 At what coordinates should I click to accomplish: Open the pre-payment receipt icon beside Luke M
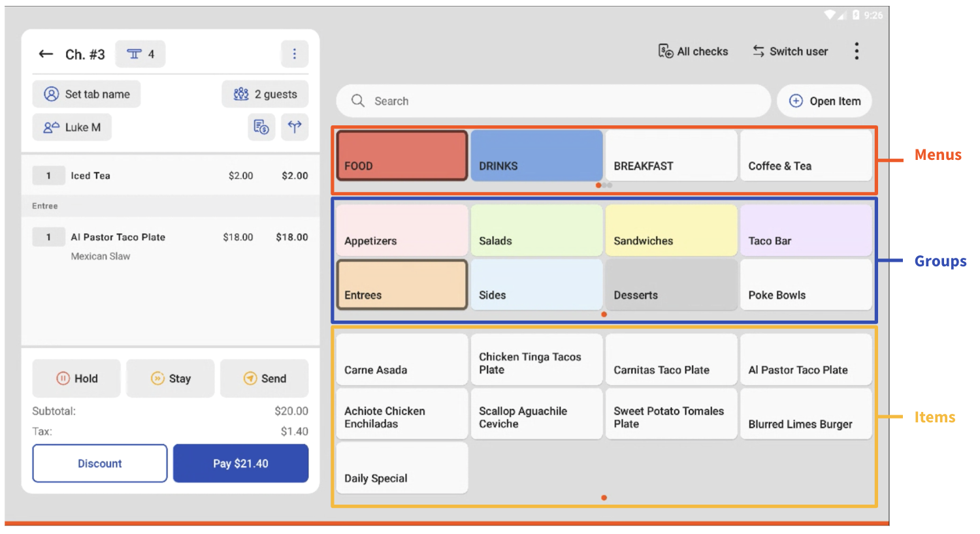pyautogui.click(x=261, y=127)
